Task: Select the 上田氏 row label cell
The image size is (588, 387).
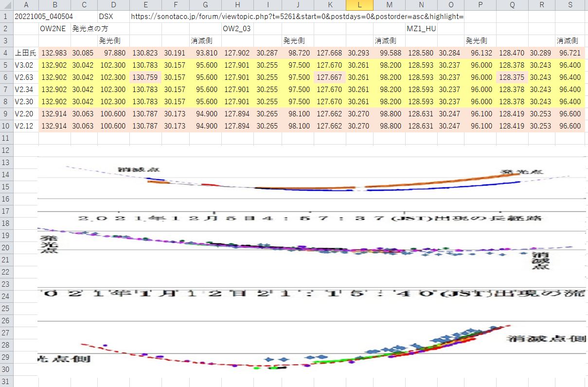Action: tap(26, 53)
